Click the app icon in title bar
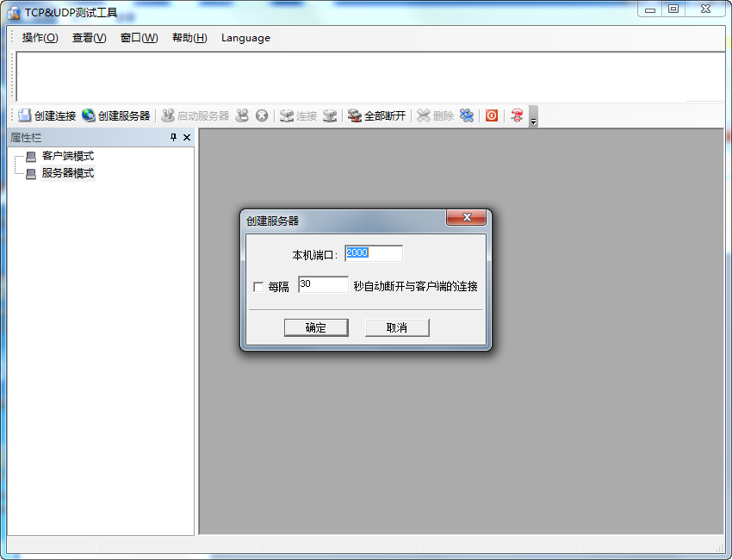732x560 pixels. pos(14,13)
